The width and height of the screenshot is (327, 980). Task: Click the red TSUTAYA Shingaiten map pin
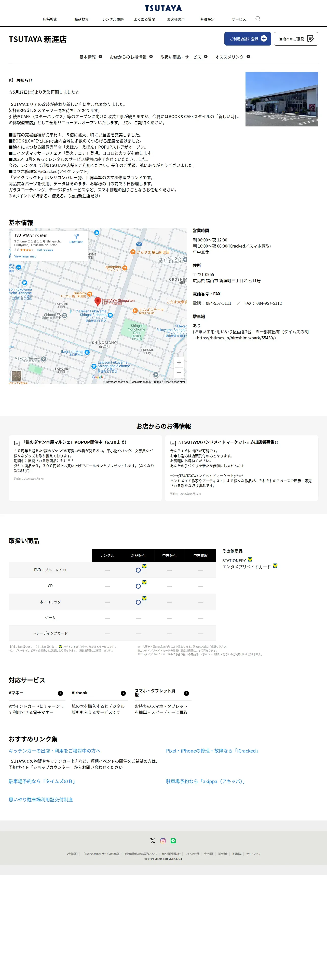pos(98,302)
